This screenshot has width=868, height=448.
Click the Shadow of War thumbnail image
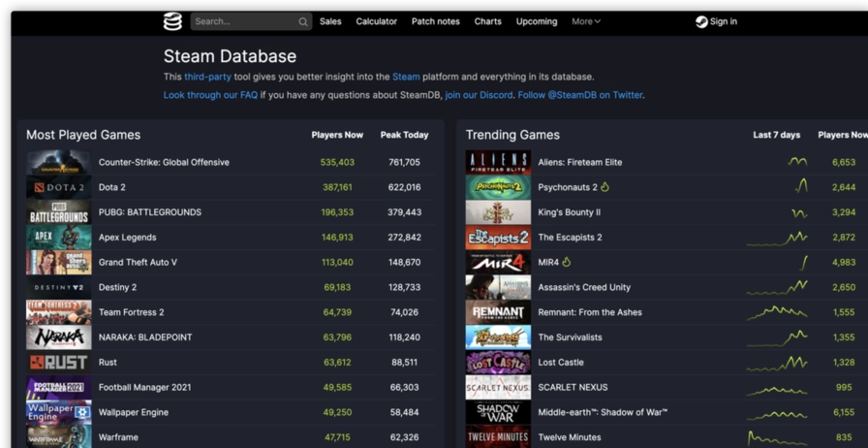click(498, 412)
